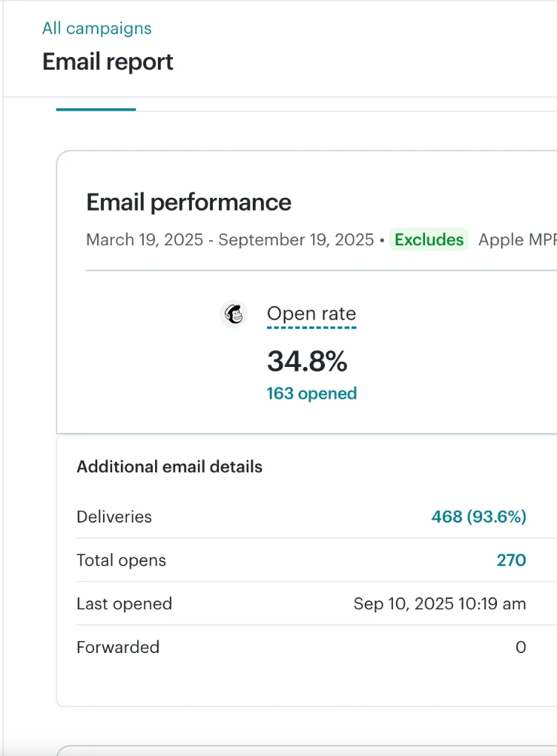
Task: Click the Mailchimp Freddie icon beside Open rate
Action: [234, 314]
